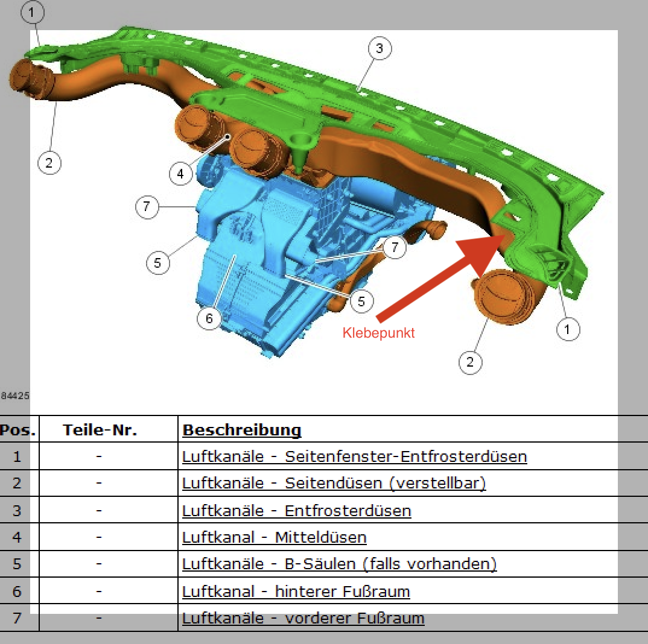Select callout 5 left of the blue housing
Image resolution: width=648 pixels, height=644 pixels.
[157, 263]
